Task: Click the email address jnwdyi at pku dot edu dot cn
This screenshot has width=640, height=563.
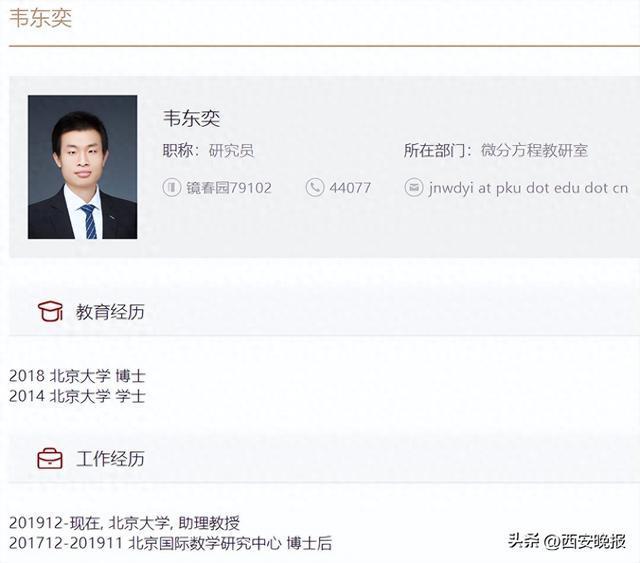Action: [528, 188]
